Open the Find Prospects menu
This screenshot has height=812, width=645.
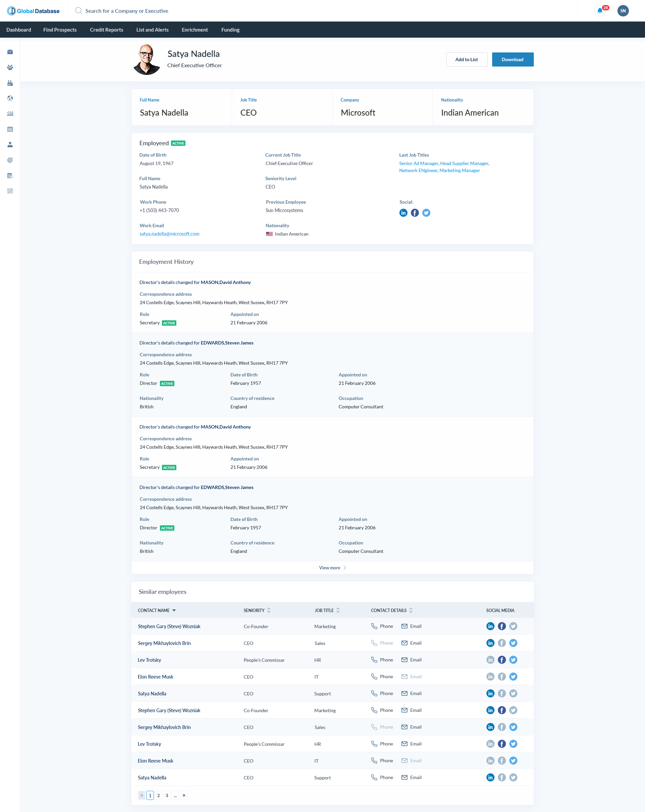[60, 30]
